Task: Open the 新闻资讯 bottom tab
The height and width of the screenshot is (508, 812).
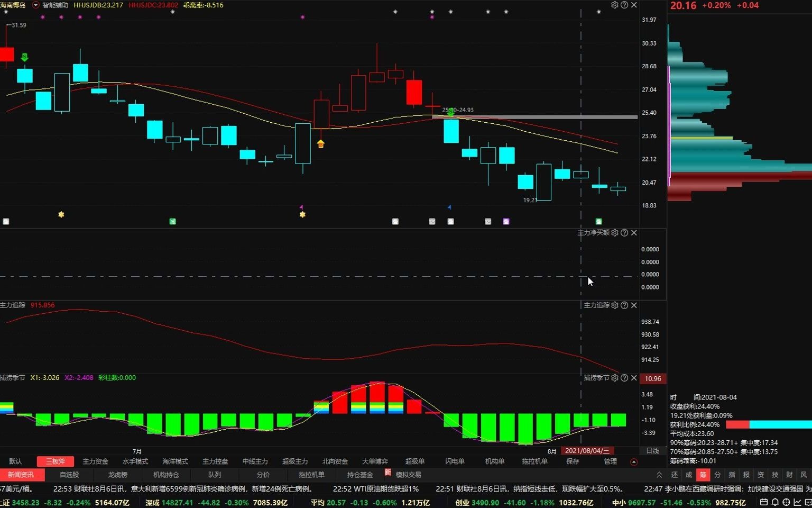Action: 21,475
